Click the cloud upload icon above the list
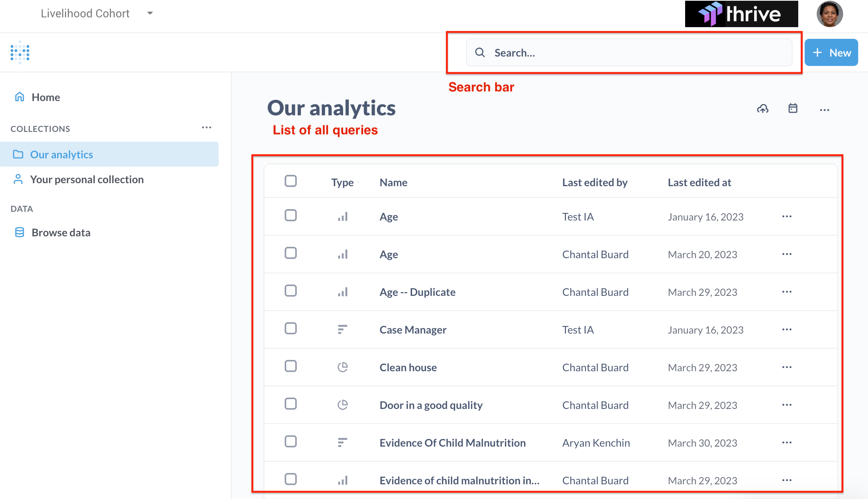The height and width of the screenshot is (499, 868). pyautogui.click(x=763, y=109)
